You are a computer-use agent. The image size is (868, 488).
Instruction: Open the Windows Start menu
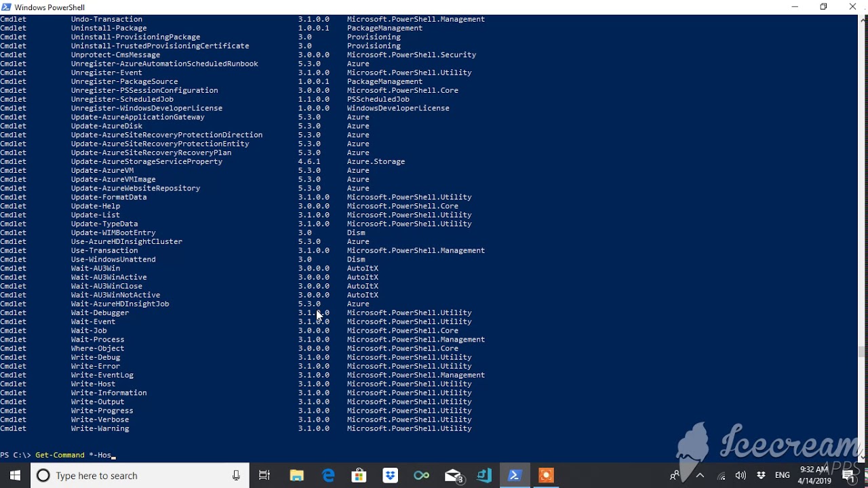coord(15,476)
